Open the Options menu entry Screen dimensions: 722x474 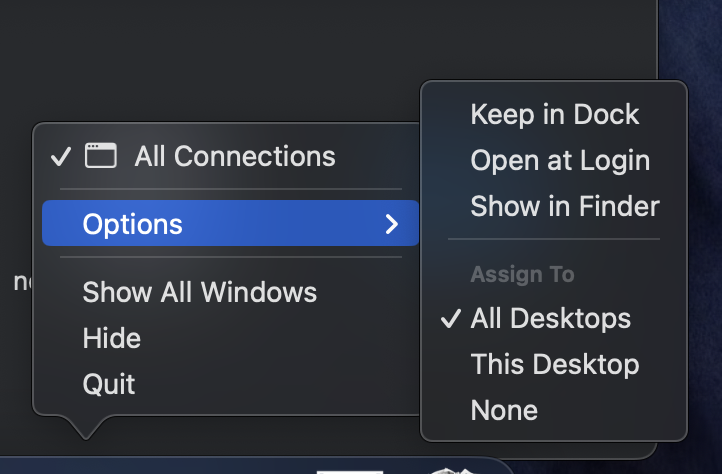[x=230, y=223]
